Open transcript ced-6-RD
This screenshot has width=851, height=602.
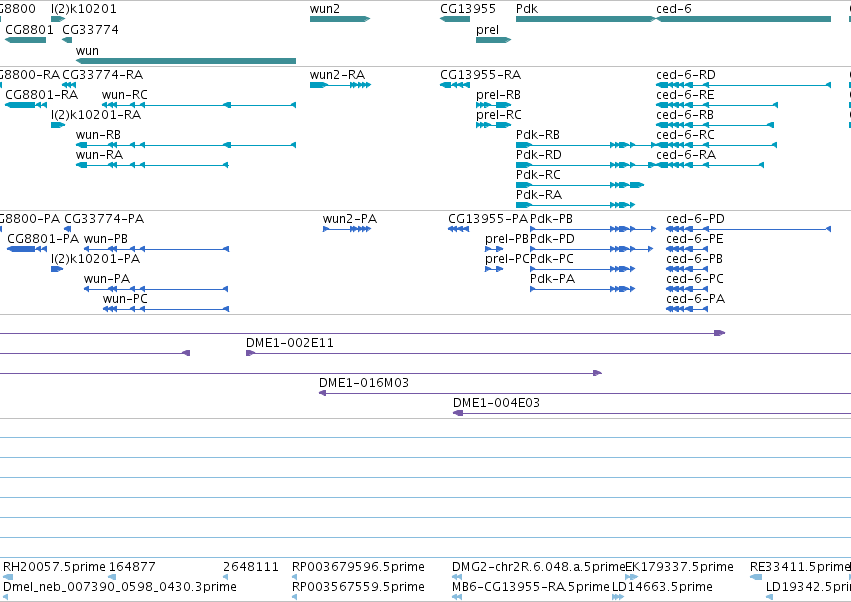pyautogui.click(x=685, y=74)
